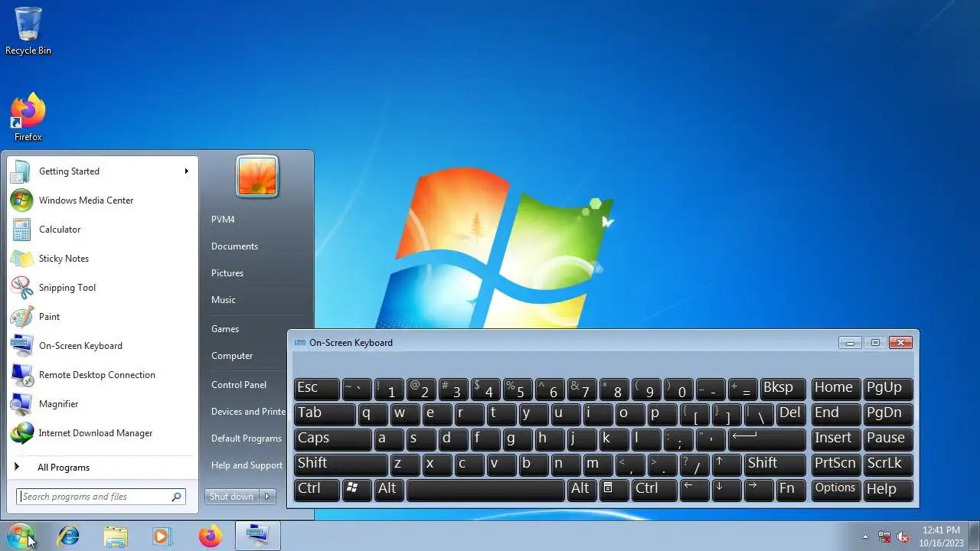Toggle left Ctrl key on keyboard
This screenshot has height=551, width=980.
(317, 490)
